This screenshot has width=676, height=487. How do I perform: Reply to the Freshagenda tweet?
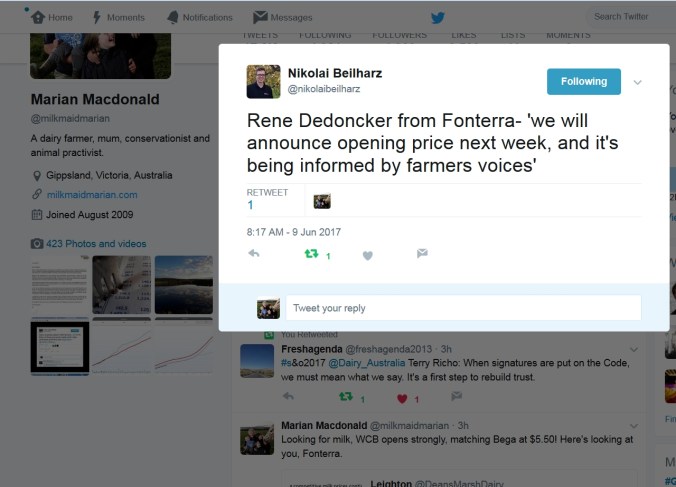pos(287,397)
